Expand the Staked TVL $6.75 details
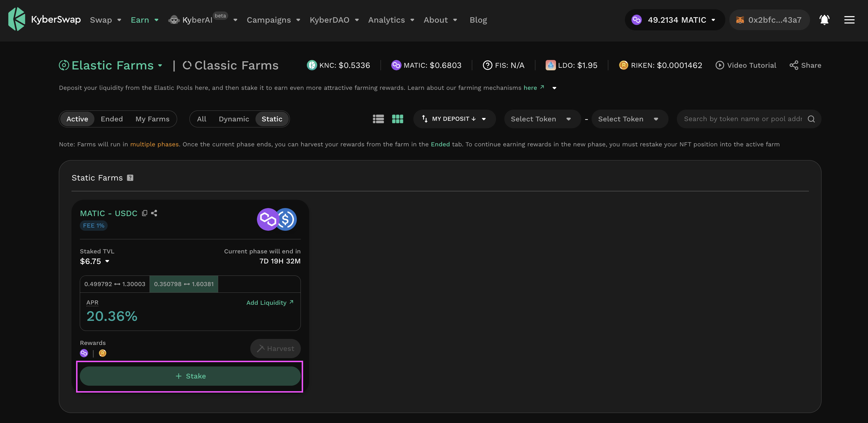 [107, 261]
